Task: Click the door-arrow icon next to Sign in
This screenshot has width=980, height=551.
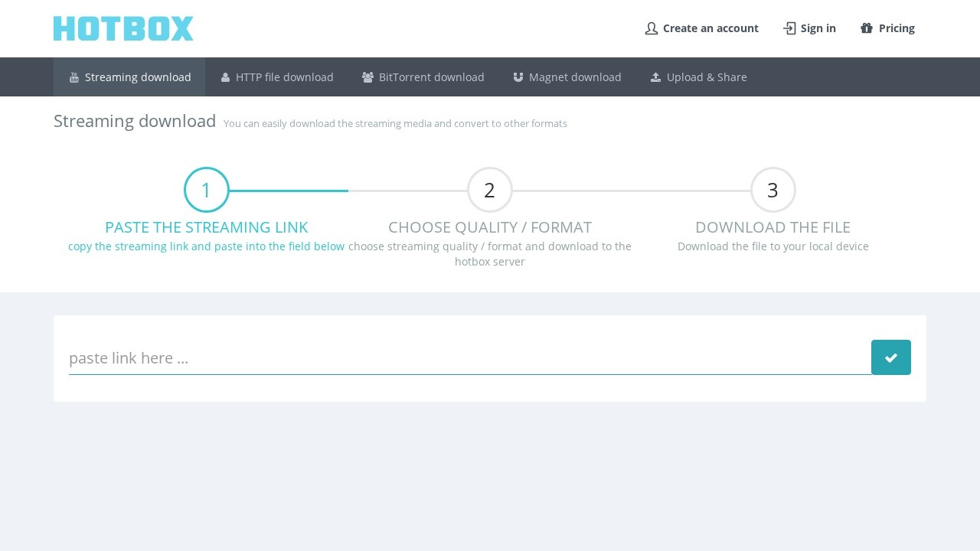Action: pos(789,28)
